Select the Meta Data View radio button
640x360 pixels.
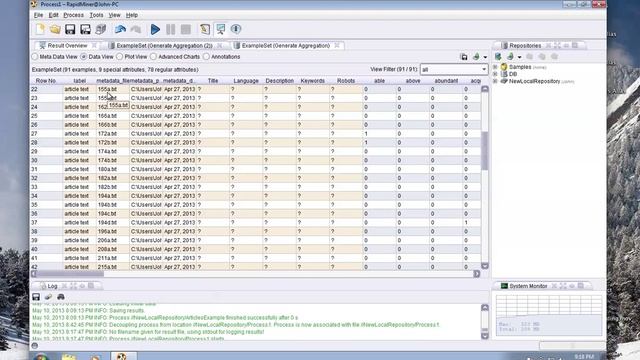point(35,57)
